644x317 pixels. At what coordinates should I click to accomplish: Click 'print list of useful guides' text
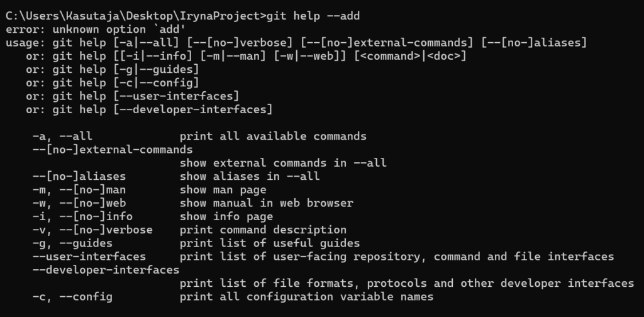click(270, 243)
